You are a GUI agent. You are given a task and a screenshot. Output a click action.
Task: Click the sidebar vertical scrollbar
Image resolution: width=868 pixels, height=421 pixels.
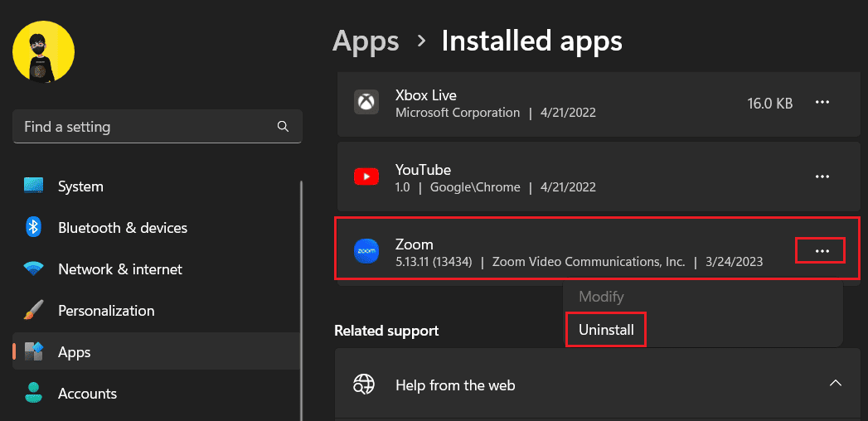click(x=301, y=298)
